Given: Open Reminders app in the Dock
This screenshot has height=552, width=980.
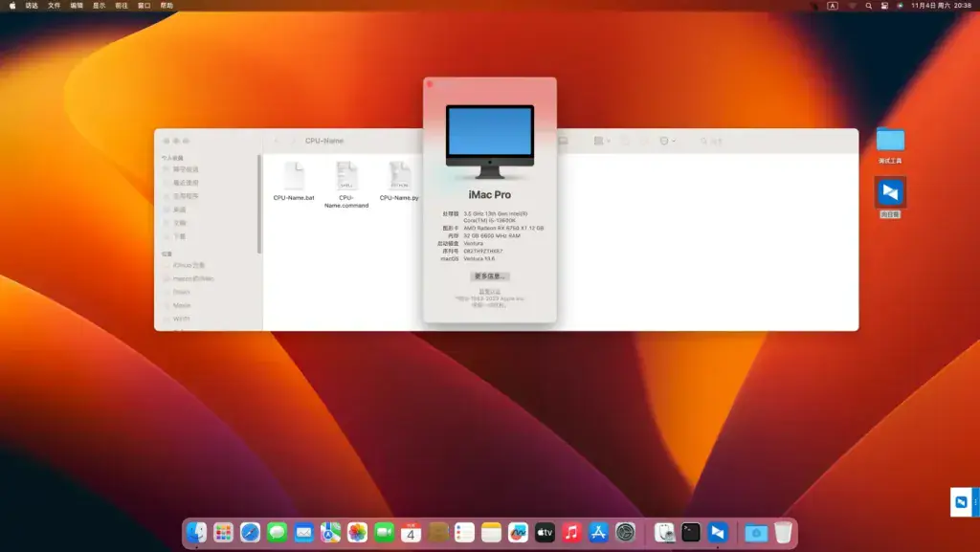Looking at the screenshot, I should [464, 533].
